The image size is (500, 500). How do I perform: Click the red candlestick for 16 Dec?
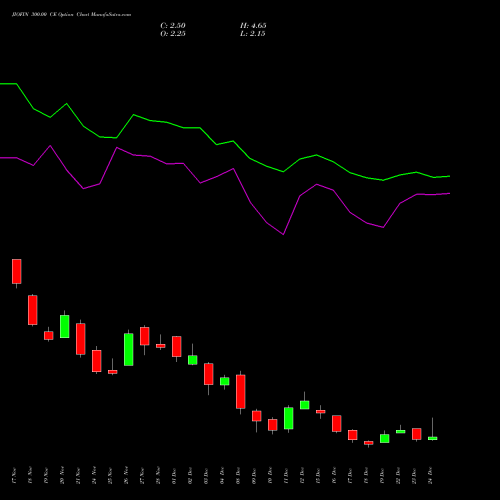(x=337, y=423)
